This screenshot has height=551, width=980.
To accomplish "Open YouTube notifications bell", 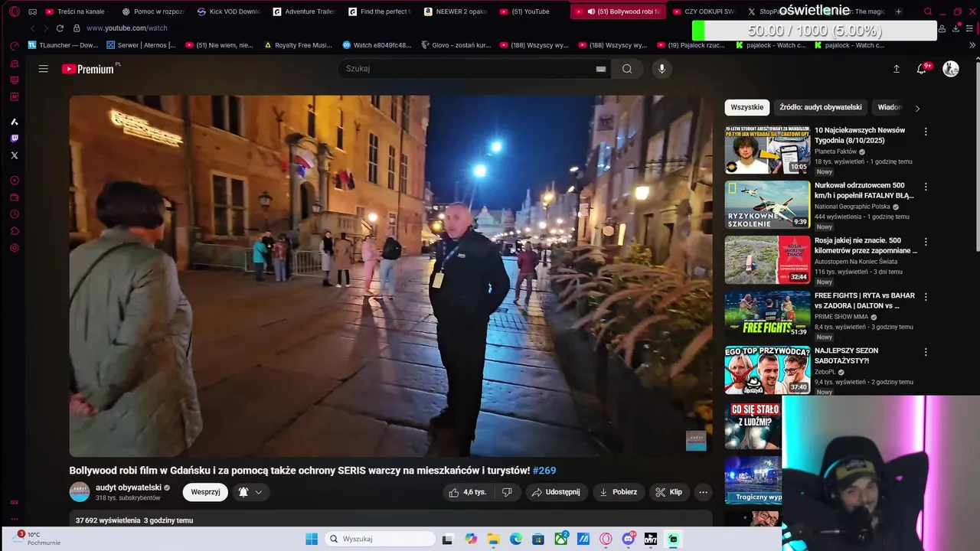I will [922, 69].
